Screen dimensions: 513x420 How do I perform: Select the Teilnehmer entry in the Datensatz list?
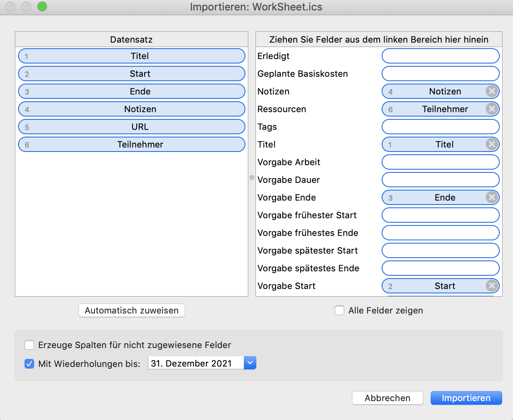coord(131,144)
